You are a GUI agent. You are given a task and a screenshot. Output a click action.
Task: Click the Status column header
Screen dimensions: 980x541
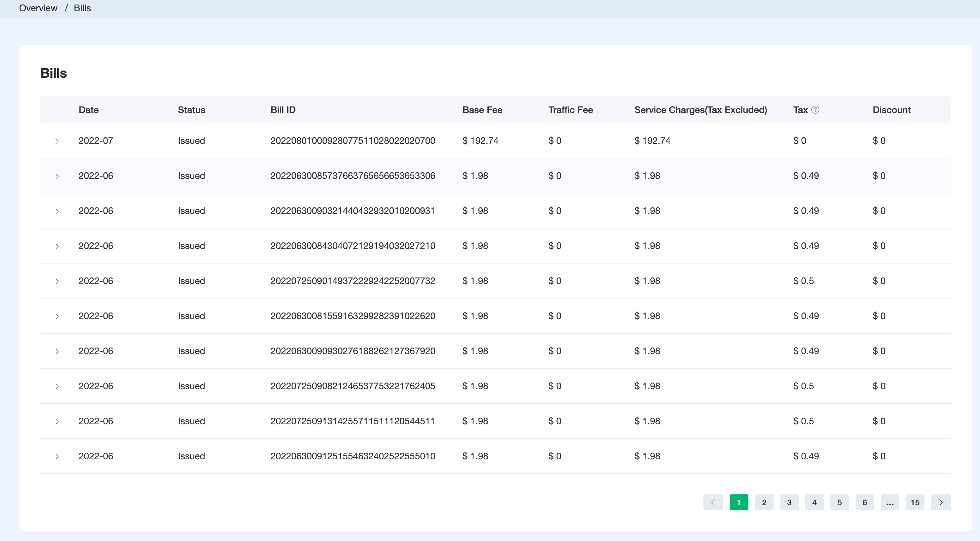pos(191,110)
